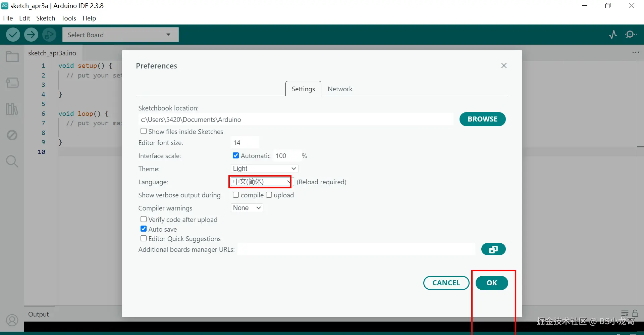Open the Compiler warnings dropdown
Screen dimensions: 644x335
pos(247,208)
